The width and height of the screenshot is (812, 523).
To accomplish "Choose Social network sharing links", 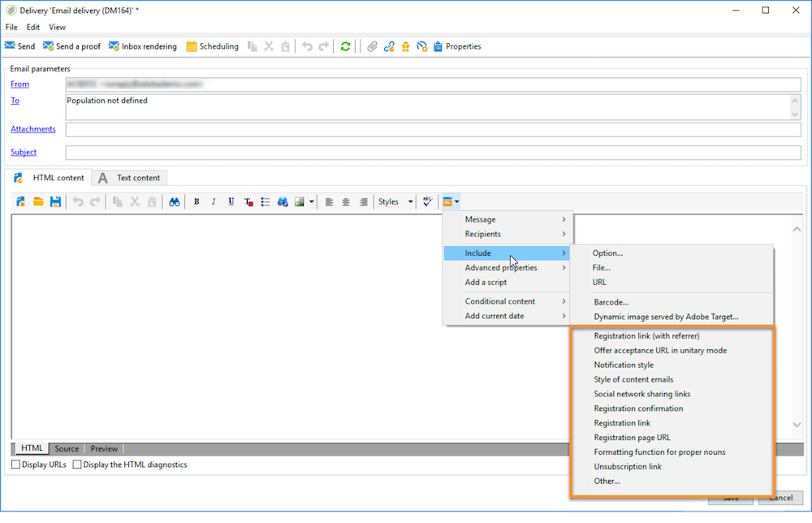I will [x=672, y=394].
